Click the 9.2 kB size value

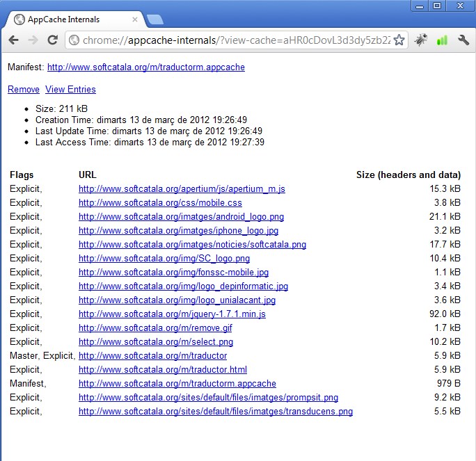[x=447, y=398]
